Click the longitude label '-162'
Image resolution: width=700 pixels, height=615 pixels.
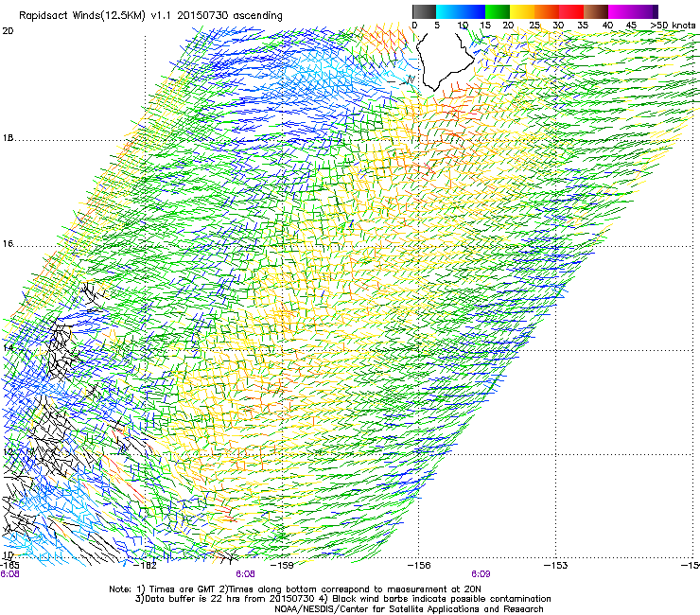click(x=146, y=566)
